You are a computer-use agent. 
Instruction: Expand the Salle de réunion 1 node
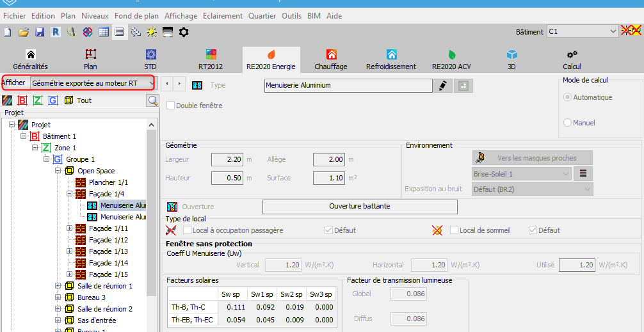click(x=58, y=286)
